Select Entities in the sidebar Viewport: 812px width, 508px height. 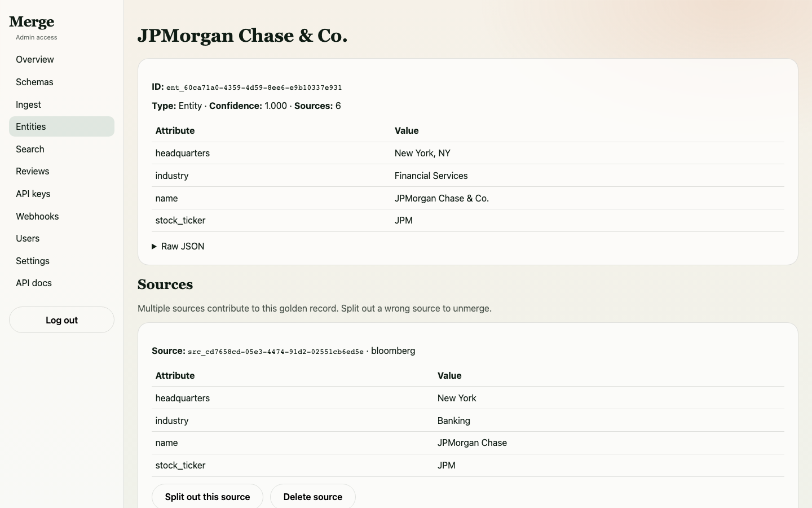[61, 126]
